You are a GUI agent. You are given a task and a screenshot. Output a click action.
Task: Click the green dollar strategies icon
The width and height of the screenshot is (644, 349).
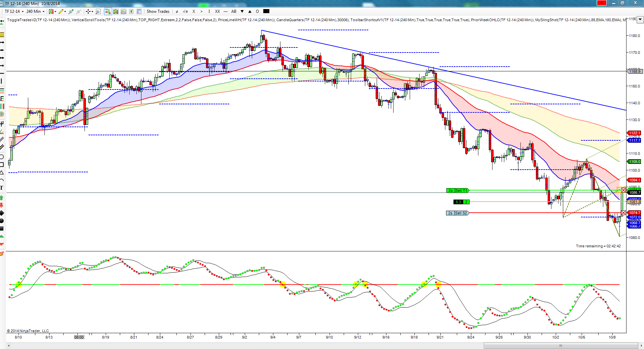pos(131,11)
